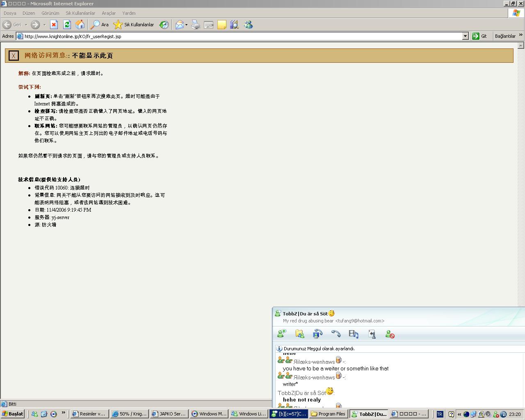The image size is (525, 420).
Task: Go back with the Geri button
Action: coord(12,25)
